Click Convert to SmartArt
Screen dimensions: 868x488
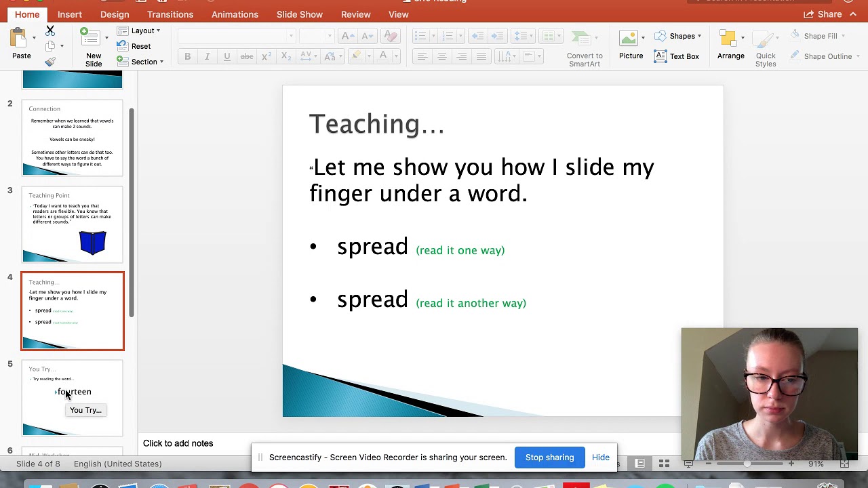(x=585, y=49)
